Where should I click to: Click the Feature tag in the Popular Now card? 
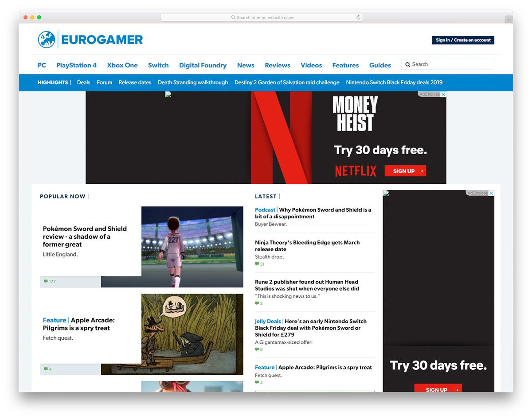coord(55,320)
